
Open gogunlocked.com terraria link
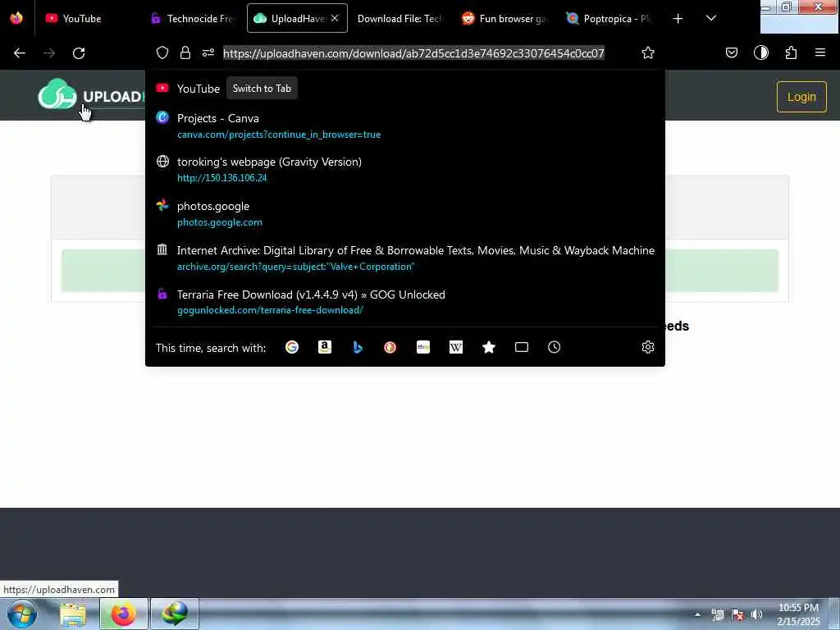[270, 310]
